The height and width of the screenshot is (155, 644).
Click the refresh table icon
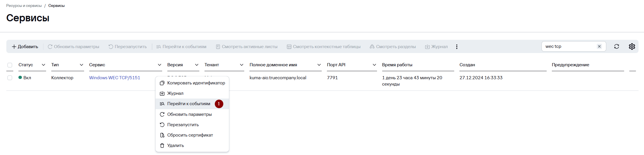point(616,46)
